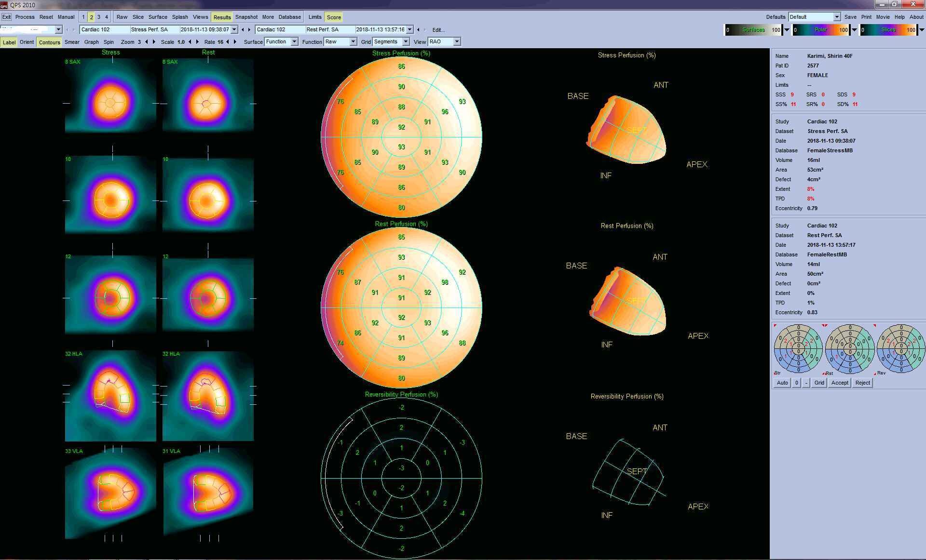926x560 pixels.
Task: Open the Slices color scale menu arrow
Action: (x=922, y=30)
